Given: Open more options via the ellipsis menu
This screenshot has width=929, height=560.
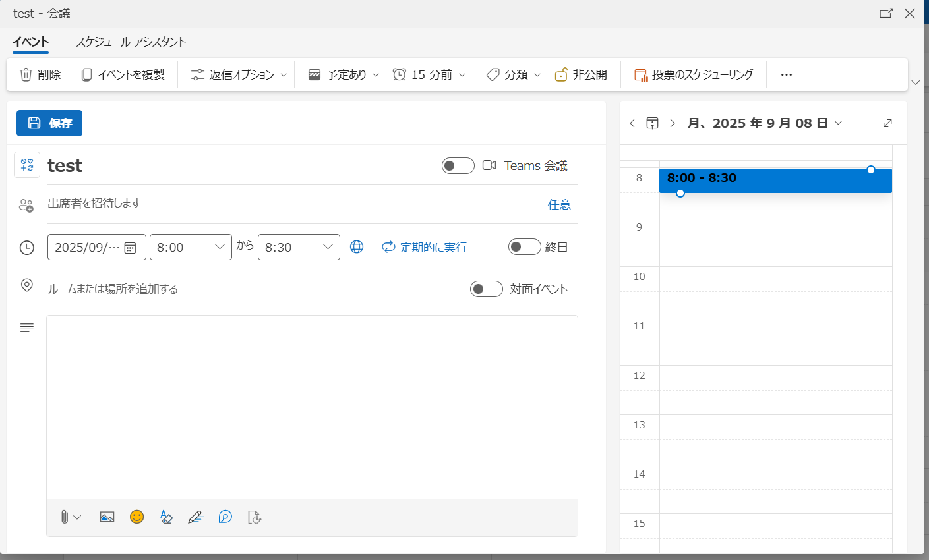Looking at the screenshot, I should (x=786, y=74).
